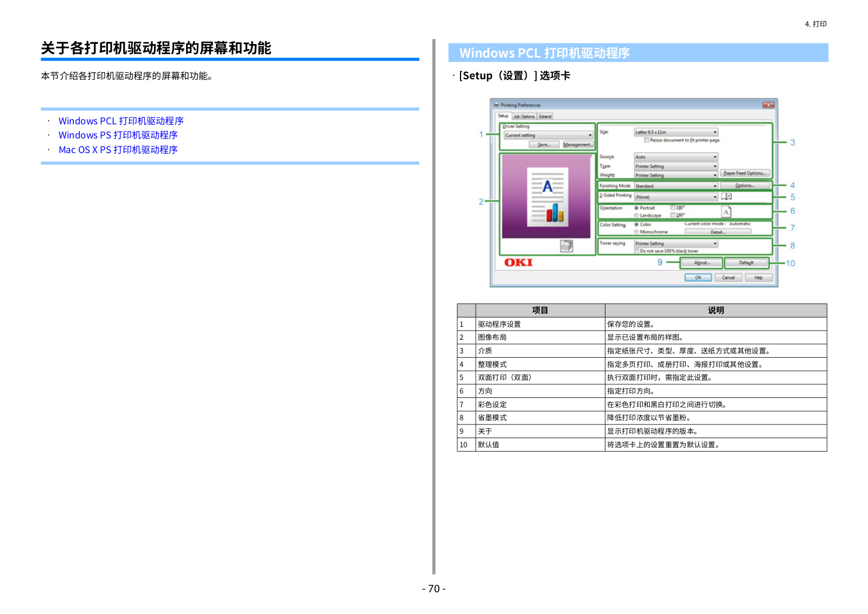Open the Windows PS 打印机驱动程序 link
Screen dimensions: 868x614
[x=118, y=135]
